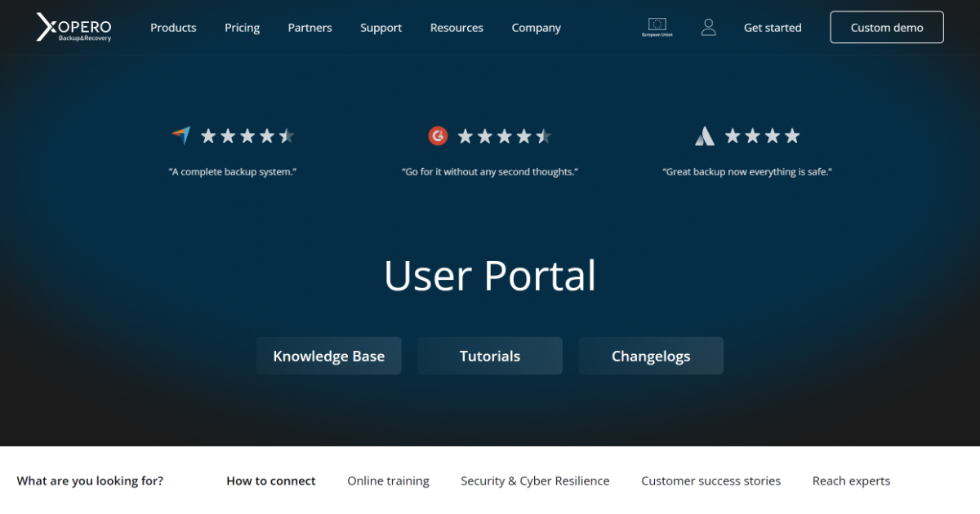
Task: Open the Knowledge Base
Action: coord(329,356)
